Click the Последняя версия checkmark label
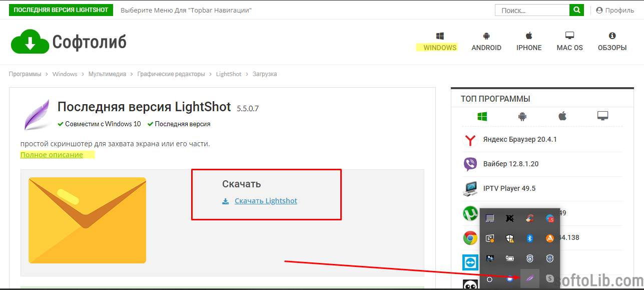Screen dimensions: 644x290 pos(179,124)
